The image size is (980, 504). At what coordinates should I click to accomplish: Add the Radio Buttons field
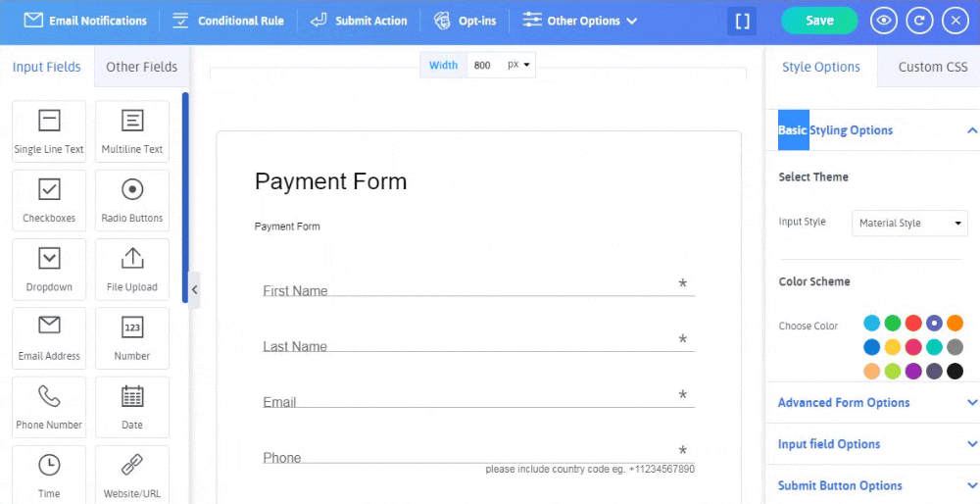tap(132, 200)
